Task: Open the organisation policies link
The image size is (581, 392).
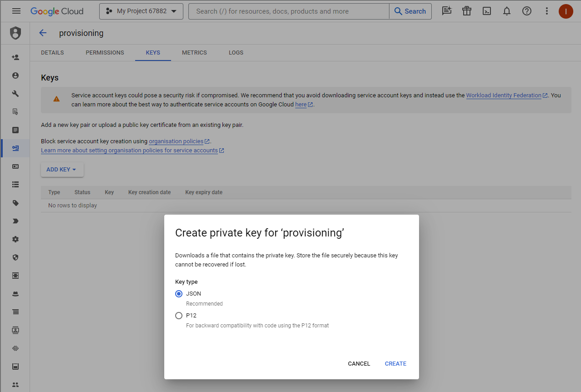Action: (x=176, y=141)
